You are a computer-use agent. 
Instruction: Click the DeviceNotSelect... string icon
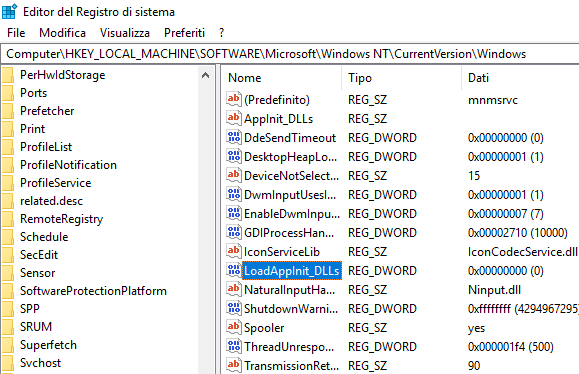click(x=234, y=175)
